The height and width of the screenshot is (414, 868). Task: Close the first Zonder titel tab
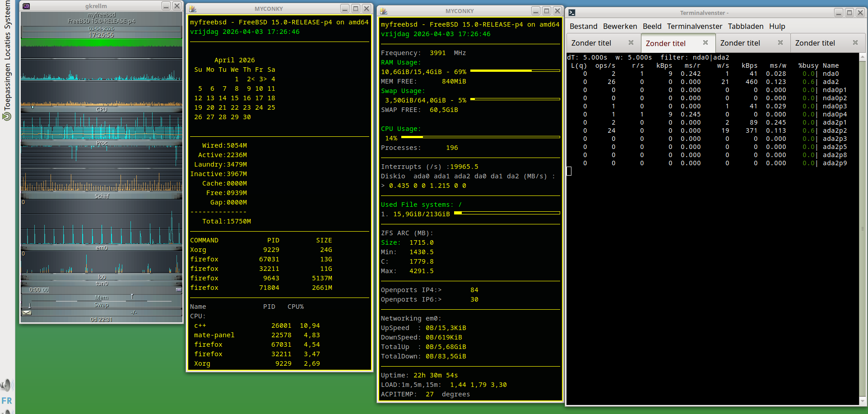tap(631, 42)
